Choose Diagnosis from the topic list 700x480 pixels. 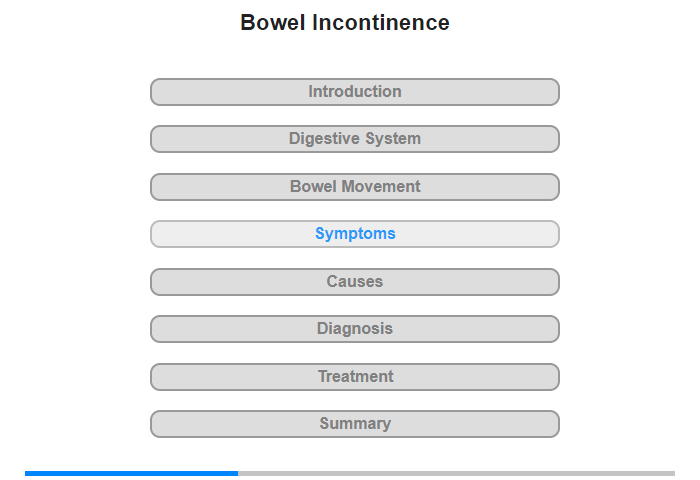pos(354,329)
